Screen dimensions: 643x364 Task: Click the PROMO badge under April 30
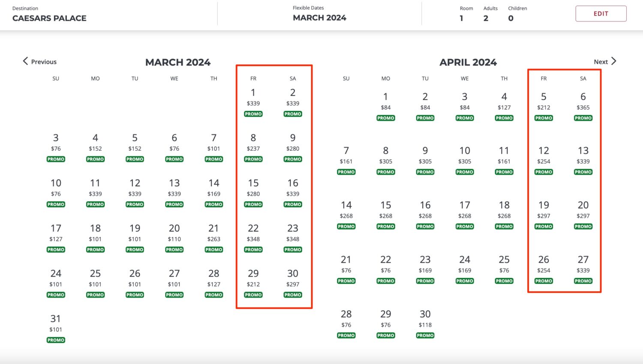pyautogui.click(x=425, y=335)
